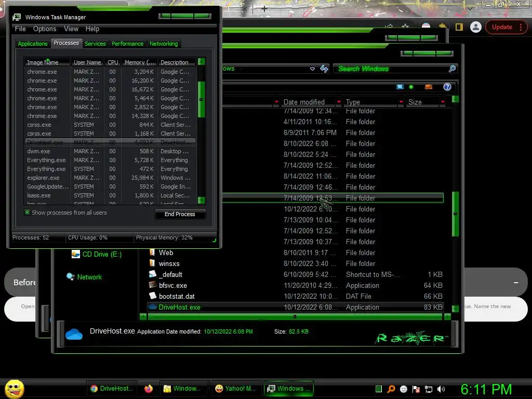Image resolution: width=532 pixels, height=399 pixels.
Task: Select the GoogleUpdate process row
Action: tap(110, 187)
